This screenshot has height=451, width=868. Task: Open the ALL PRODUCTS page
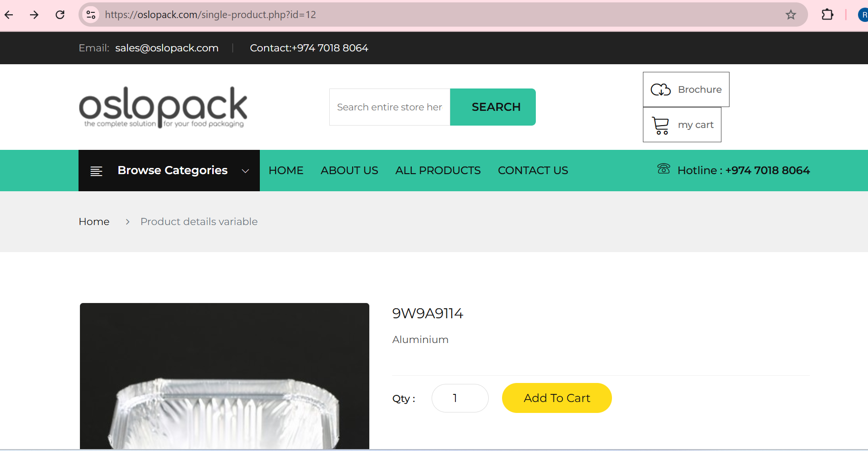click(x=438, y=170)
